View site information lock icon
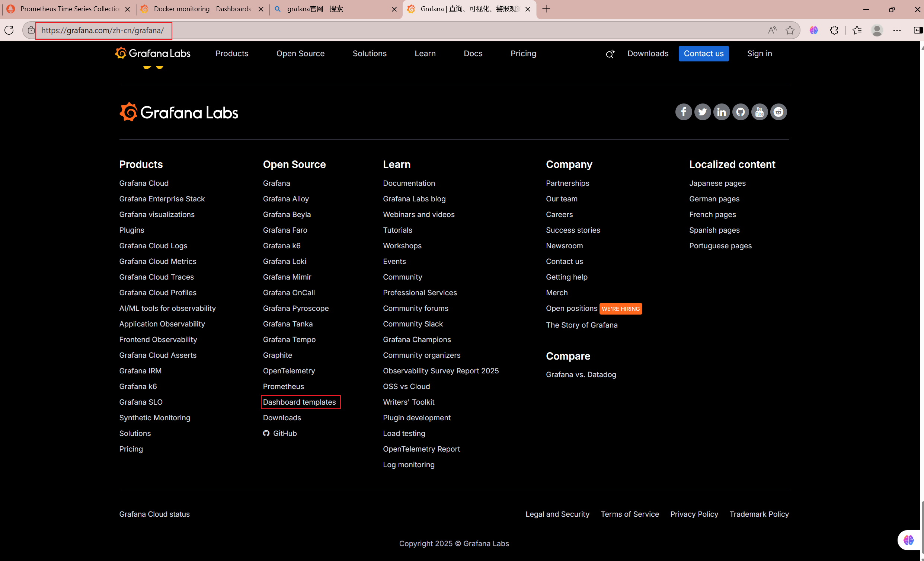This screenshot has height=561, width=924. point(31,30)
